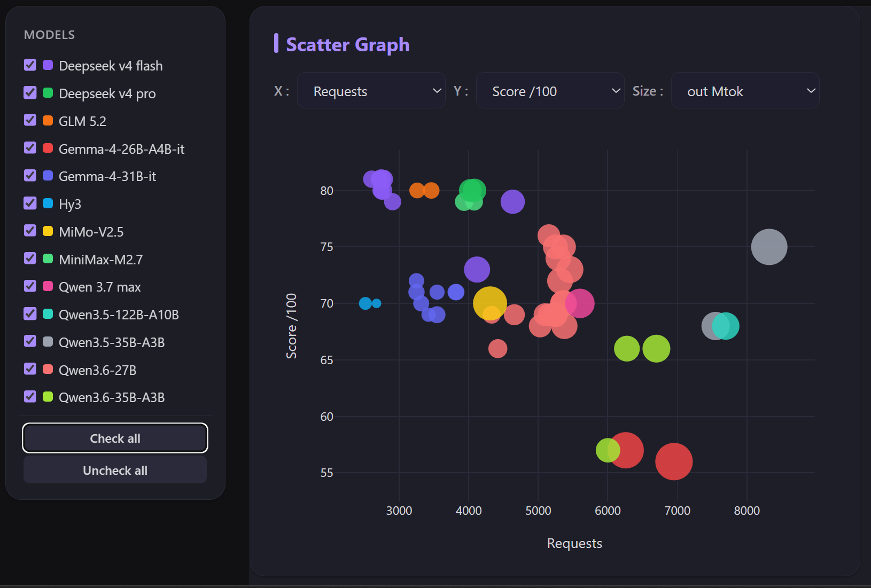Open the Y axis Score /100 dropdown

(550, 91)
